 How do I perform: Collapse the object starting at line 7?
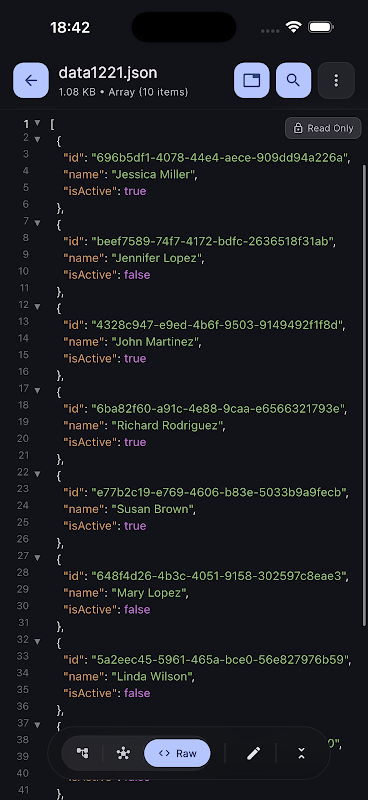[37, 222]
